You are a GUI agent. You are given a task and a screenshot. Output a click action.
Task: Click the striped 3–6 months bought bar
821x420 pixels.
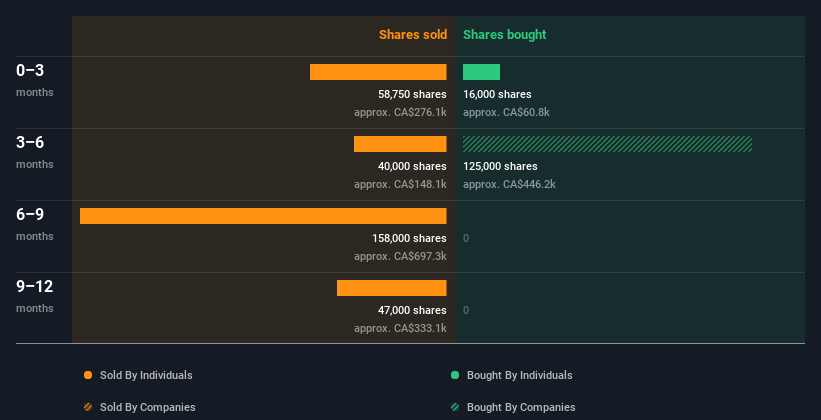tap(607, 144)
